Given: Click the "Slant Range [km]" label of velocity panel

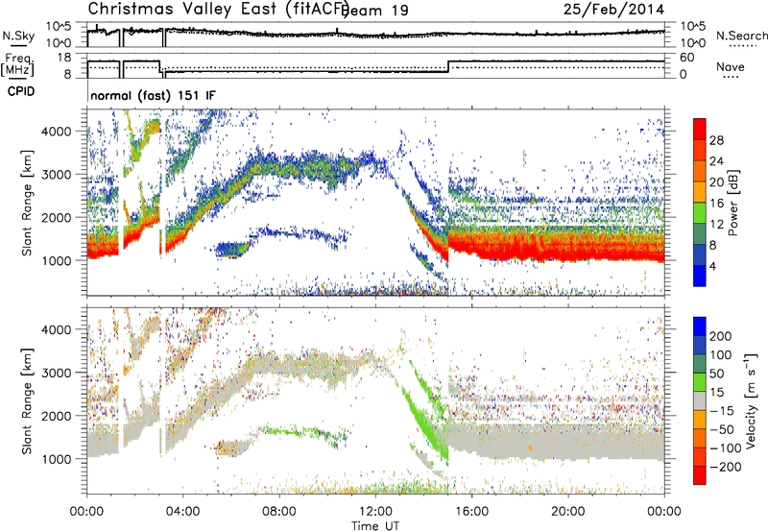Looking at the screenshot, I should tap(27, 400).
